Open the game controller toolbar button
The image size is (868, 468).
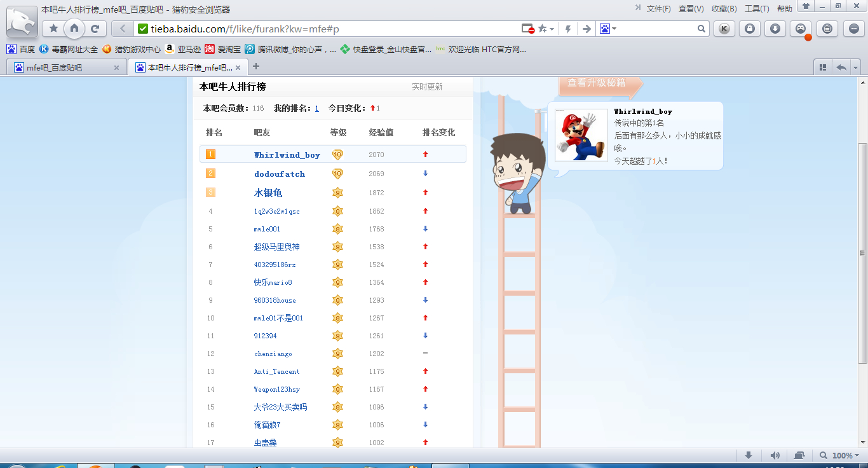(801, 29)
